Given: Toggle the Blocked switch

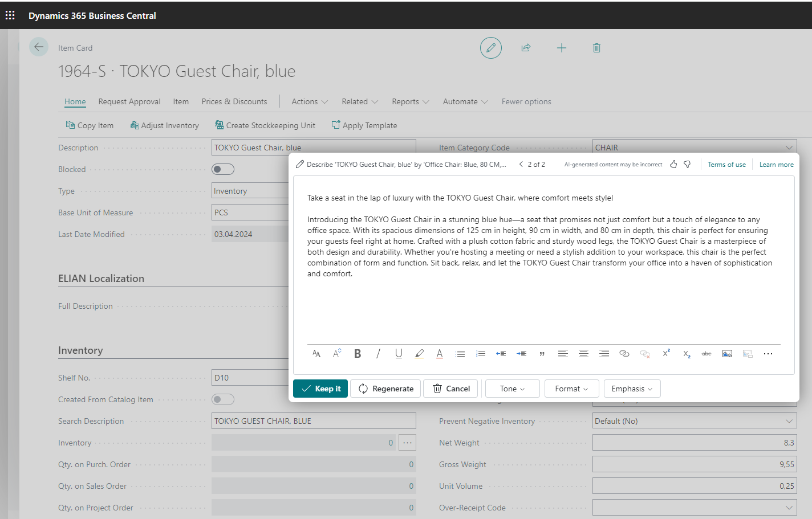Looking at the screenshot, I should (223, 169).
